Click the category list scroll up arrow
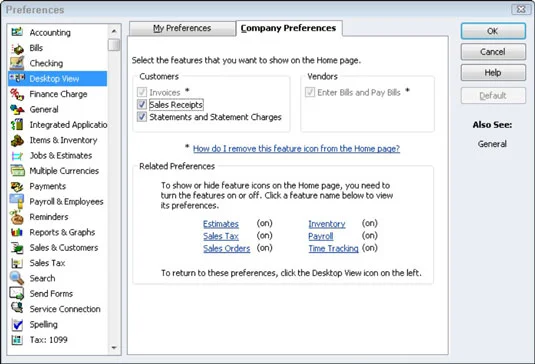This screenshot has width=535, height=364. 114,31
